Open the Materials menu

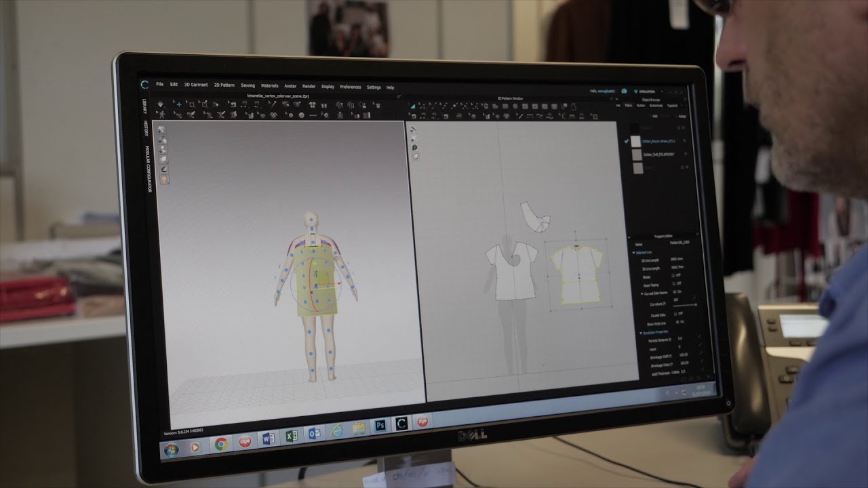click(x=270, y=86)
